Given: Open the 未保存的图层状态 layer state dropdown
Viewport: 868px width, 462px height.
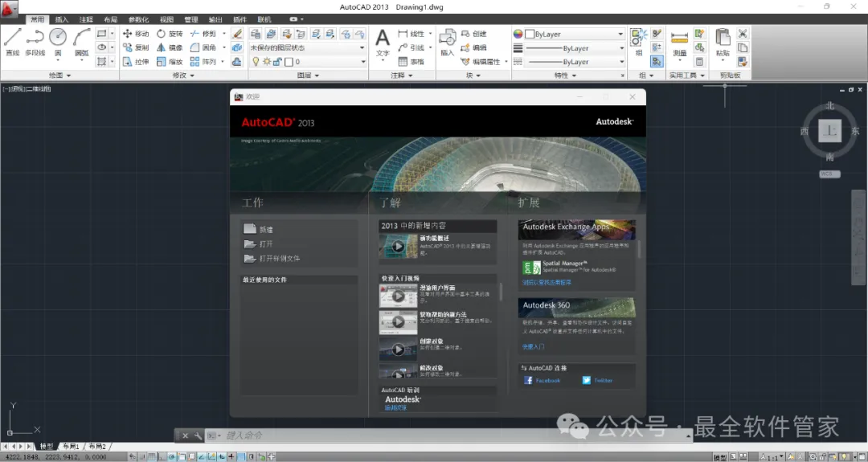Looking at the screenshot, I should point(307,47).
